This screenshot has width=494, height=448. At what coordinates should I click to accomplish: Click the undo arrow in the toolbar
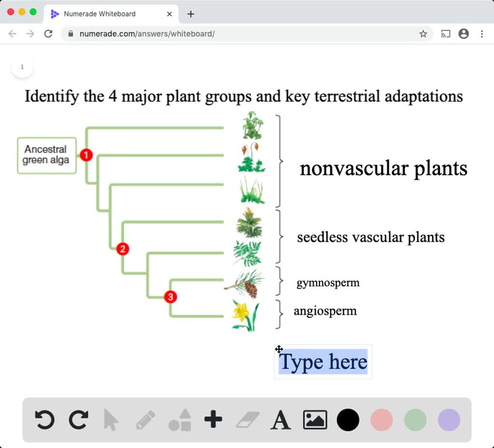tap(44, 420)
